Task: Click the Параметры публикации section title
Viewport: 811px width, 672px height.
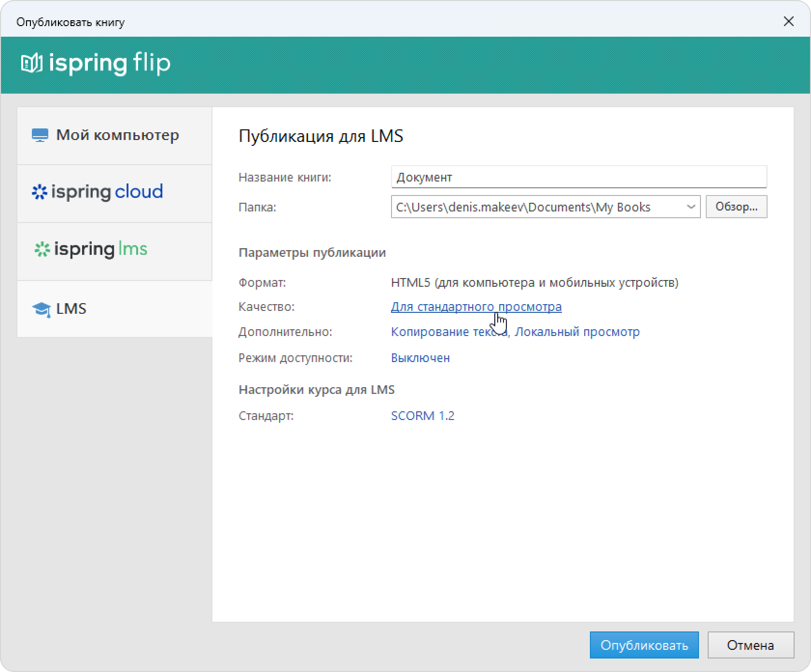Action: pos(312,253)
